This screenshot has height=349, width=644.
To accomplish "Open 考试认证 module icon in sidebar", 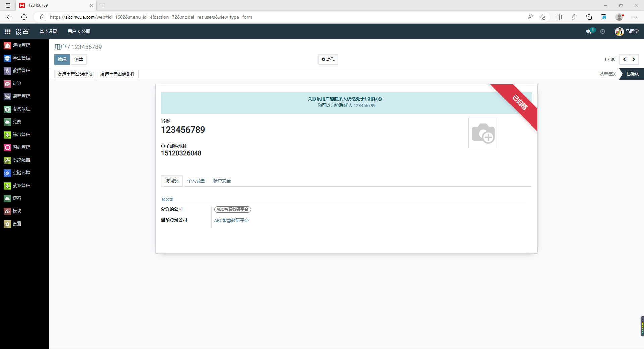I will pos(7,109).
